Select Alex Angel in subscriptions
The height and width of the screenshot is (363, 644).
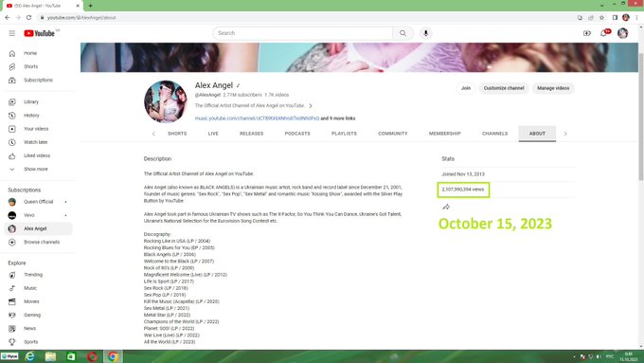pos(39,228)
